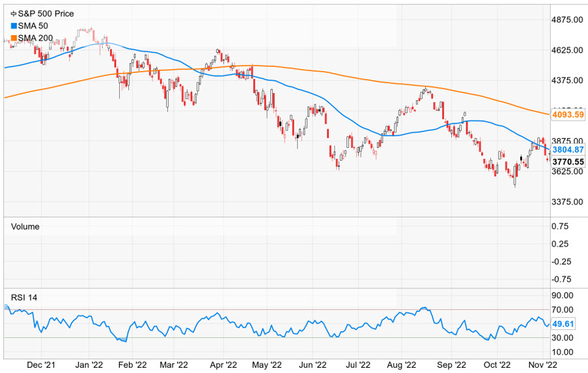Click the Volume panel label

pos(25,227)
